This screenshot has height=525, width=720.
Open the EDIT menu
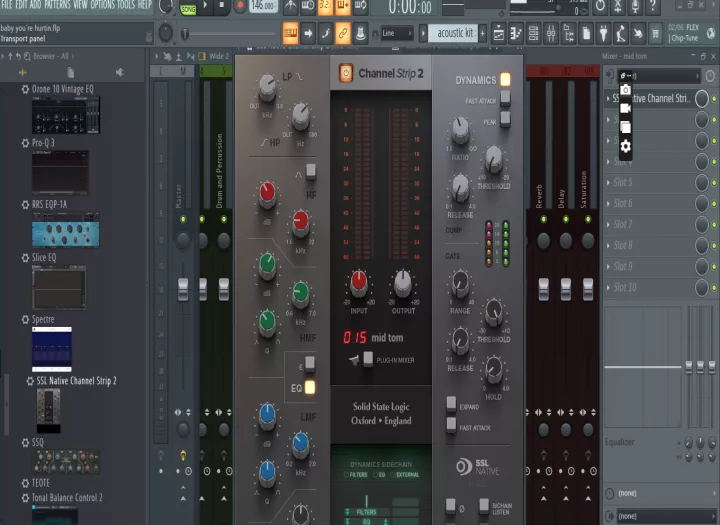(x=22, y=5)
